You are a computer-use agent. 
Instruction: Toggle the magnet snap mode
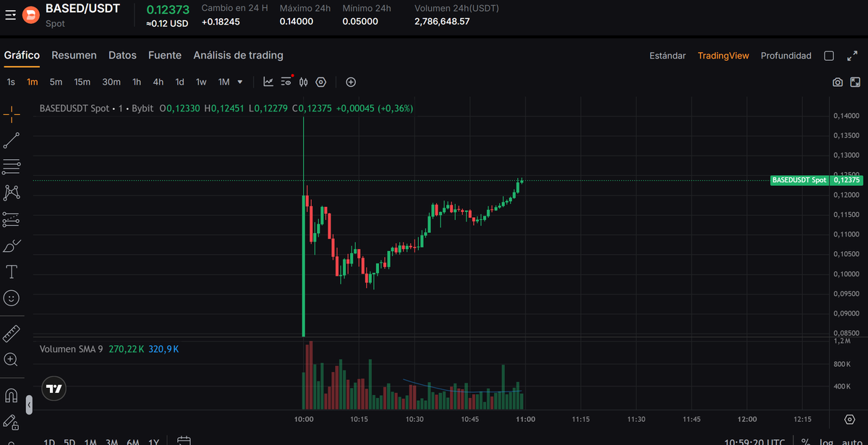[x=12, y=396]
